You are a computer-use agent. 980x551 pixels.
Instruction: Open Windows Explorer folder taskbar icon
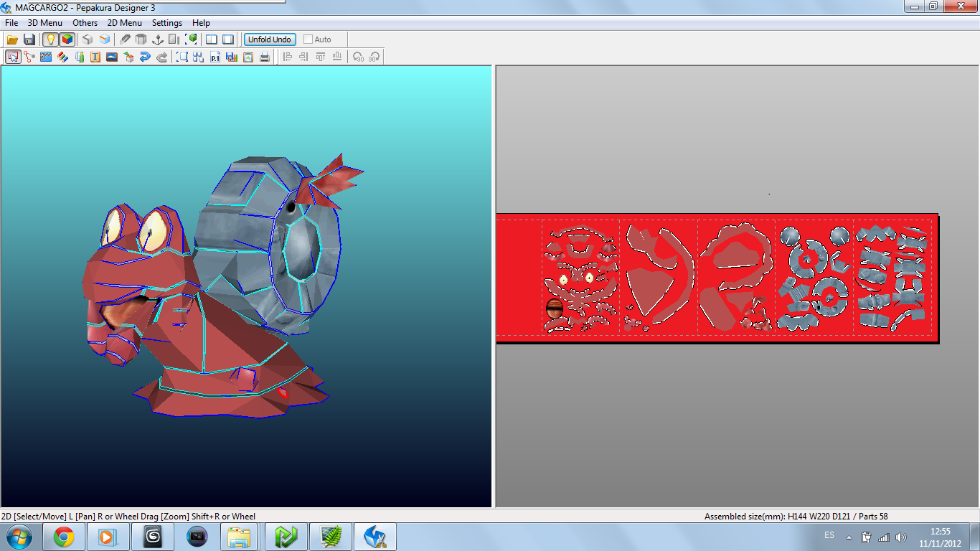pos(240,537)
